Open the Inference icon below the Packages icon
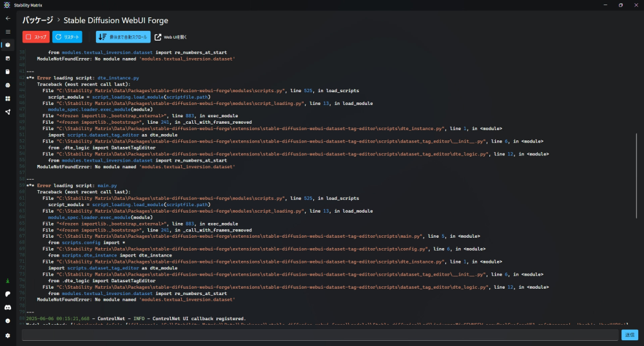Viewport: 644px width, 346px height. coord(8,58)
